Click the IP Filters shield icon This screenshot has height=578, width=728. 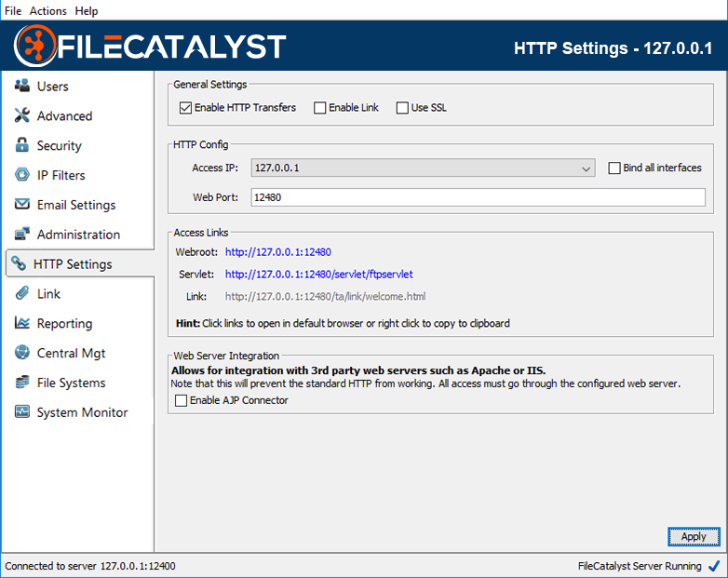[x=21, y=175]
